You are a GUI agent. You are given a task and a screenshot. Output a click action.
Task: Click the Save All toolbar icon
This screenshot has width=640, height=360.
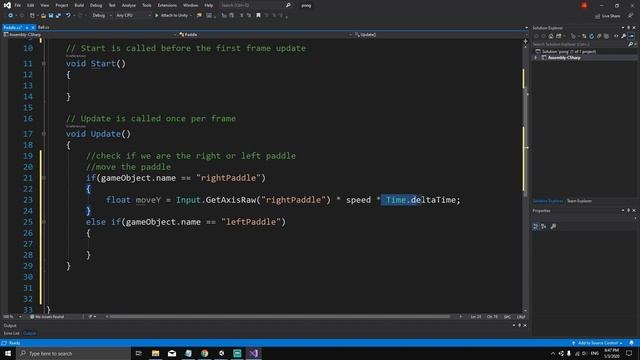pos(58,16)
